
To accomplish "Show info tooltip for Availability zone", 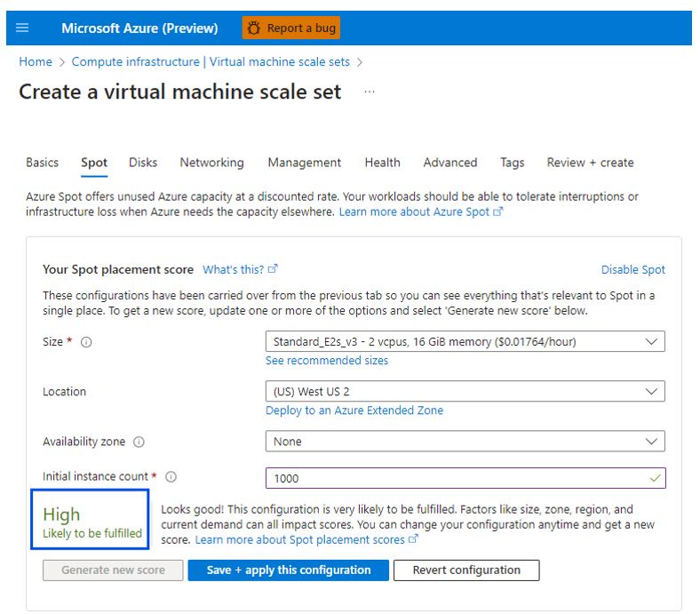I will [x=139, y=442].
